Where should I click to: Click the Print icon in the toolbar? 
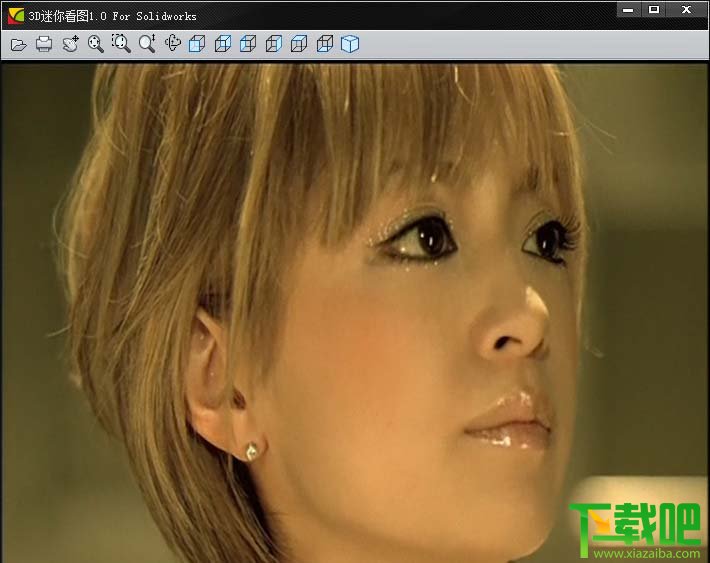click(x=44, y=44)
